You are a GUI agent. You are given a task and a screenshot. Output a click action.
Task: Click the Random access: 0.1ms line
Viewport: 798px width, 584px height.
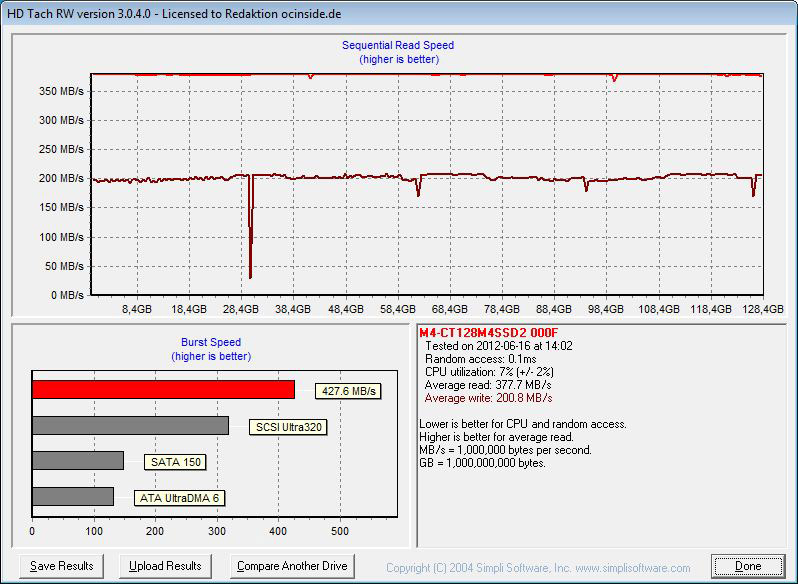click(x=480, y=359)
